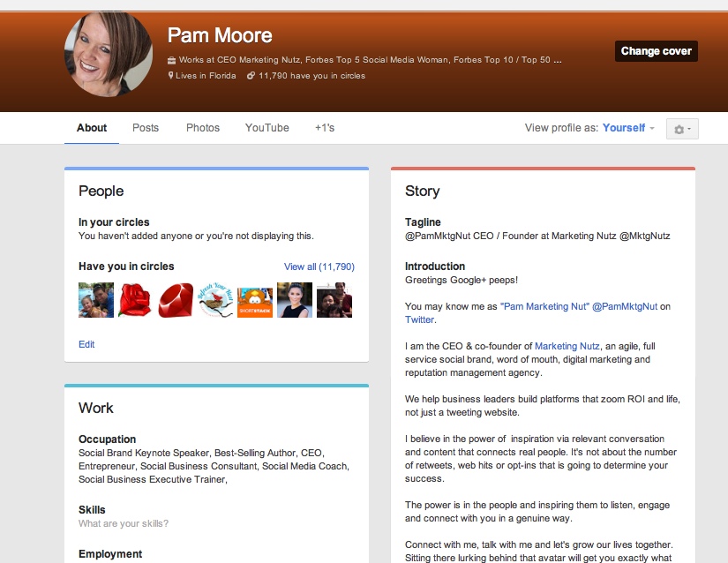Click the Social Brand Keynote Speaker occupation text
Image resolution: width=728 pixels, height=563 pixels.
pos(214,466)
